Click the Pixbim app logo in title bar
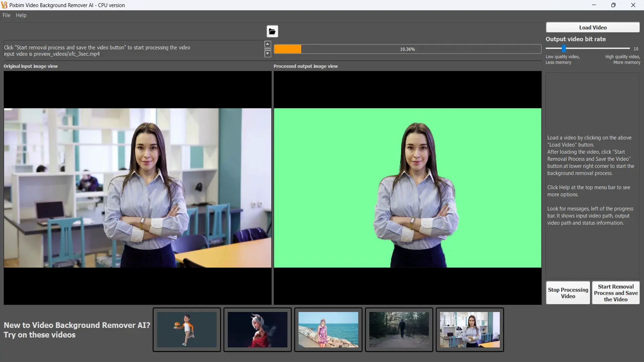The width and height of the screenshot is (644, 362). (x=4, y=5)
